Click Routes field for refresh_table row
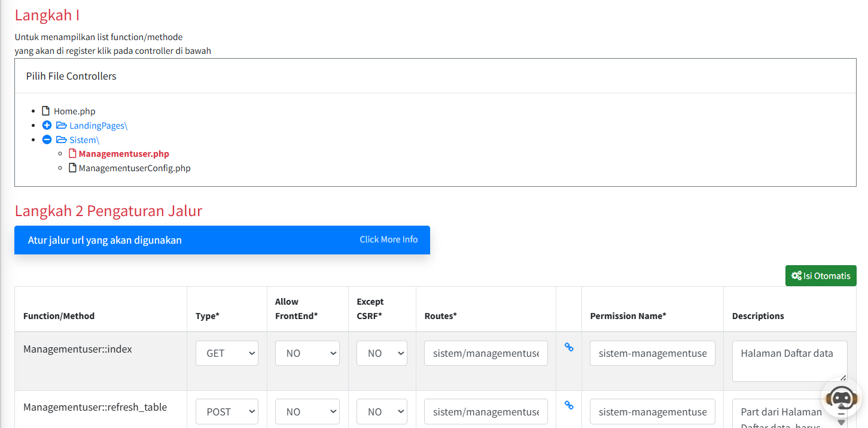 [486, 412]
